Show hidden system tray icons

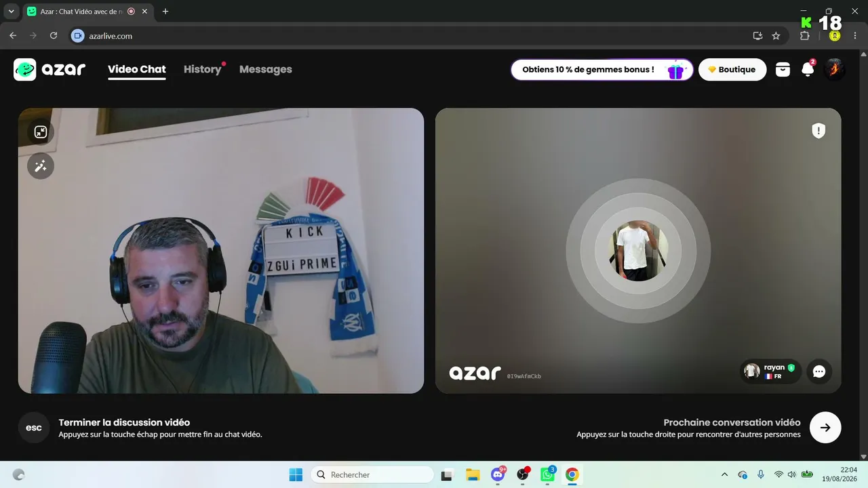tap(724, 474)
